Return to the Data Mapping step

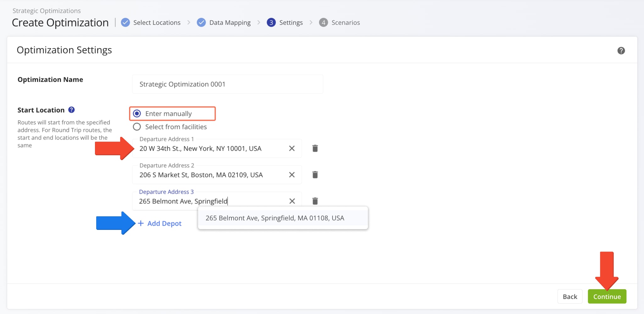(230, 22)
